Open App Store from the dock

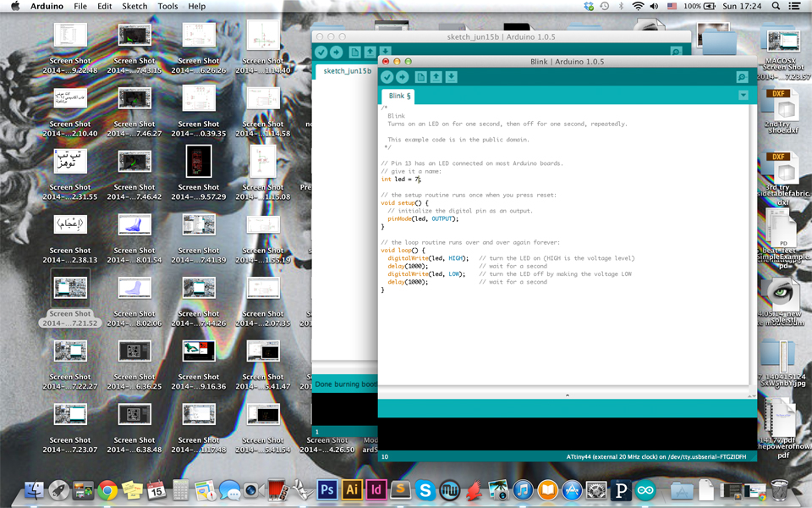(x=572, y=490)
